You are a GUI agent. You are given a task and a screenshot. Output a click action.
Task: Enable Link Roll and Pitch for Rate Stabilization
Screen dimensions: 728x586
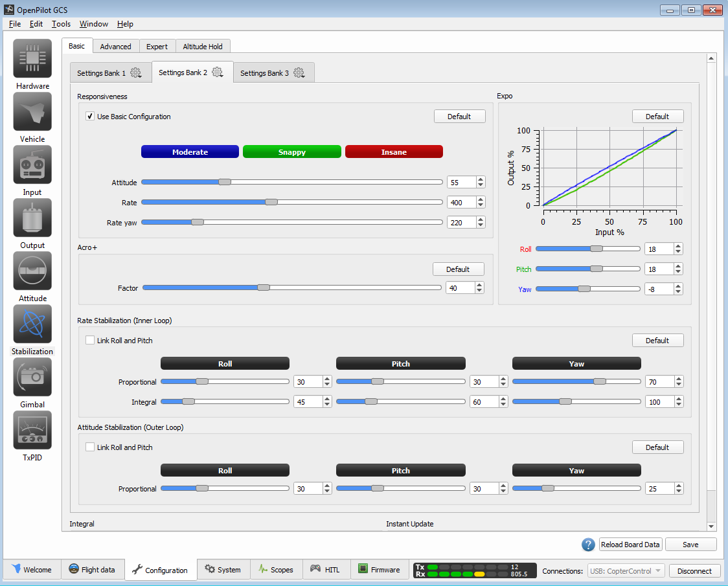pyautogui.click(x=90, y=340)
